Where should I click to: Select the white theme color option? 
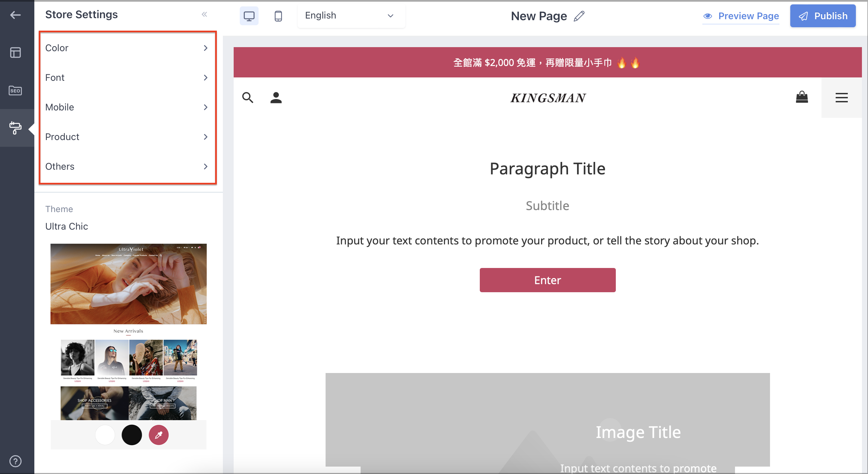coord(105,435)
